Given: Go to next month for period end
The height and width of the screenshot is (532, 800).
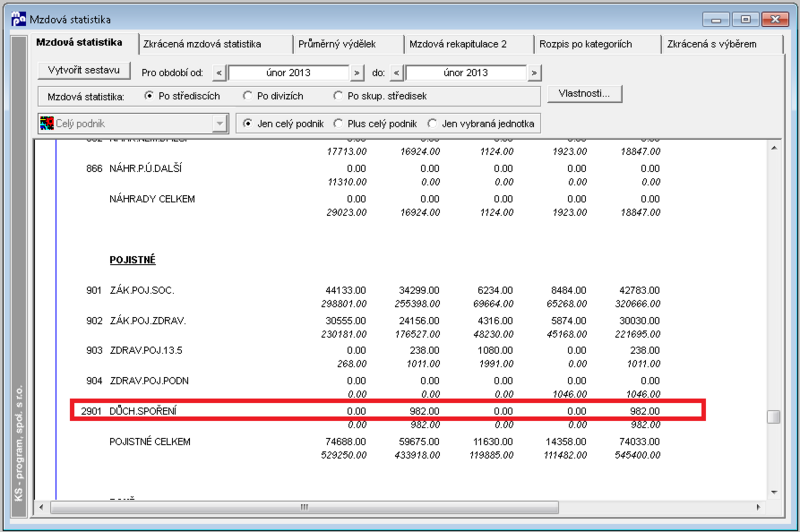Looking at the screenshot, I should pos(534,73).
